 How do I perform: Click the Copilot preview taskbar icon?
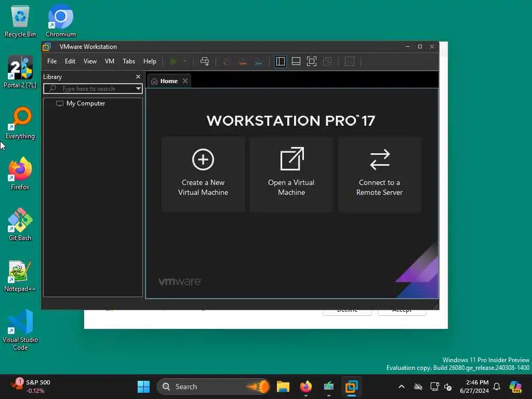(x=515, y=387)
